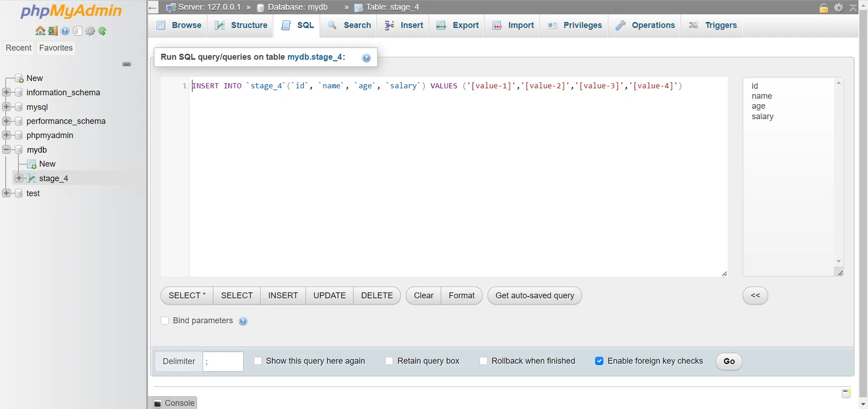Expand the phpmyadmin database node
The height and width of the screenshot is (409, 868).
pos(6,135)
